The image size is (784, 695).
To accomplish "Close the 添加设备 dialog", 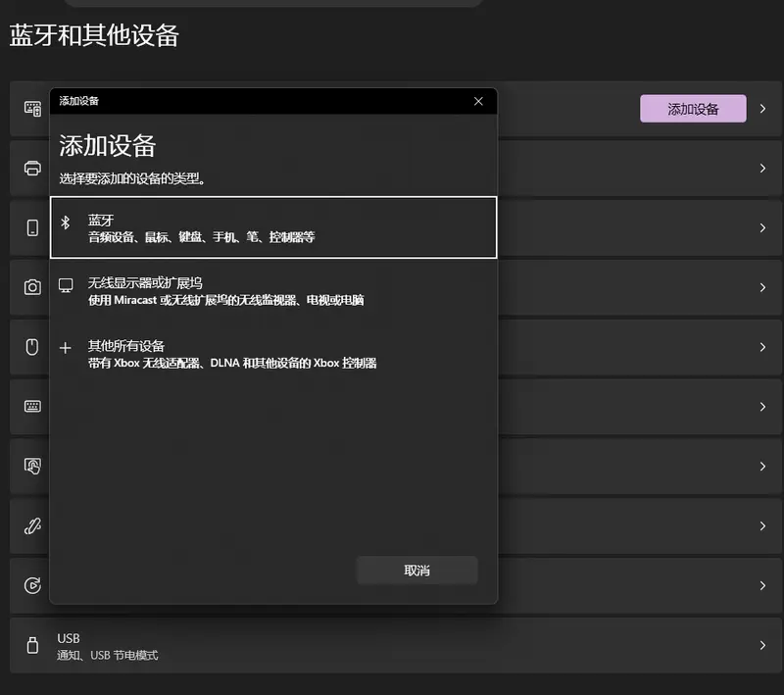I will 478,102.
